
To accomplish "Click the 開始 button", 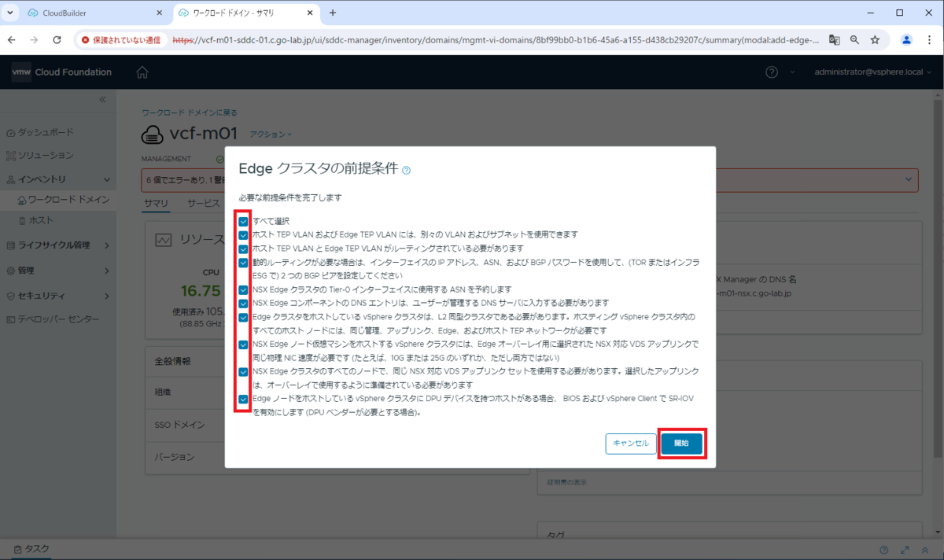I will 681,444.
